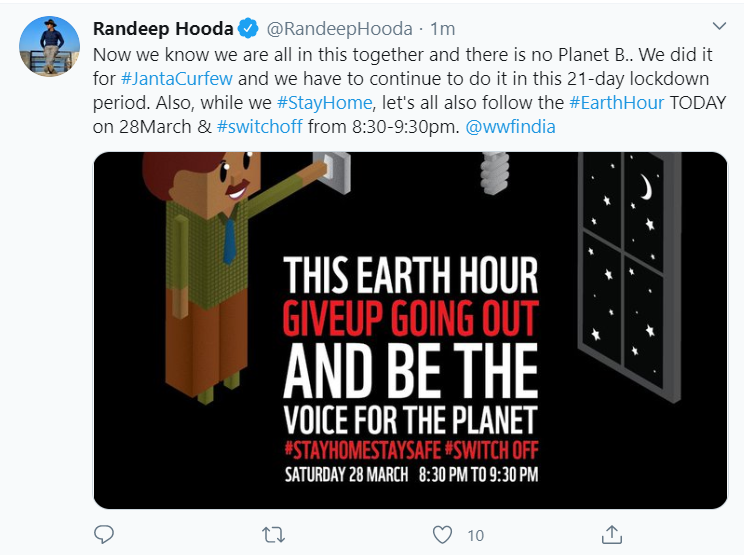This screenshot has width=744, height=555.
Task: Click the like count showing 10
Action: (476, 536)
